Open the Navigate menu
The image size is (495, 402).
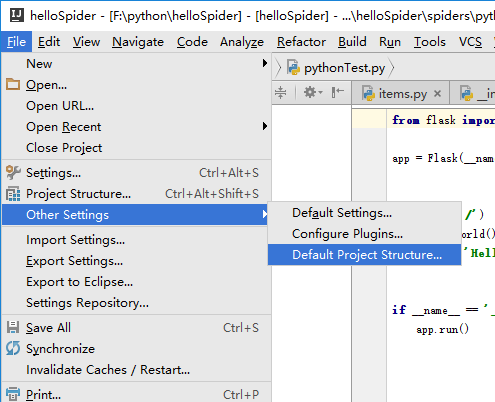(x=138, y=42)
